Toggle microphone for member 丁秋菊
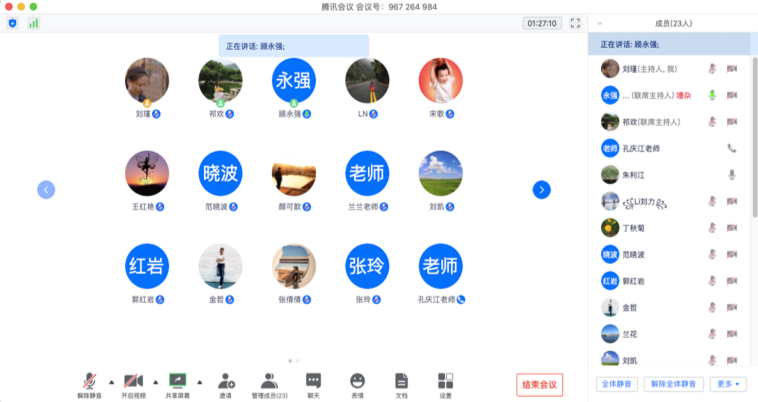 (713, 228)
